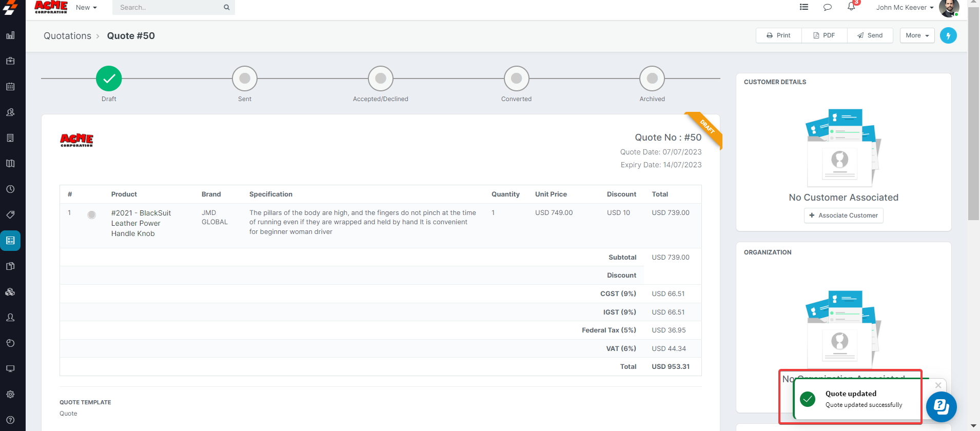Screen dimensions: 980x431
Task: Expand John Mc Keever user menu
Action: [x=904, y=7]
